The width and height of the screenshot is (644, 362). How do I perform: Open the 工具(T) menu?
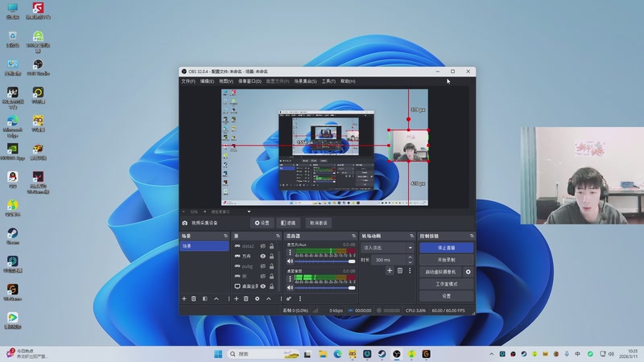tap(328, 81)
